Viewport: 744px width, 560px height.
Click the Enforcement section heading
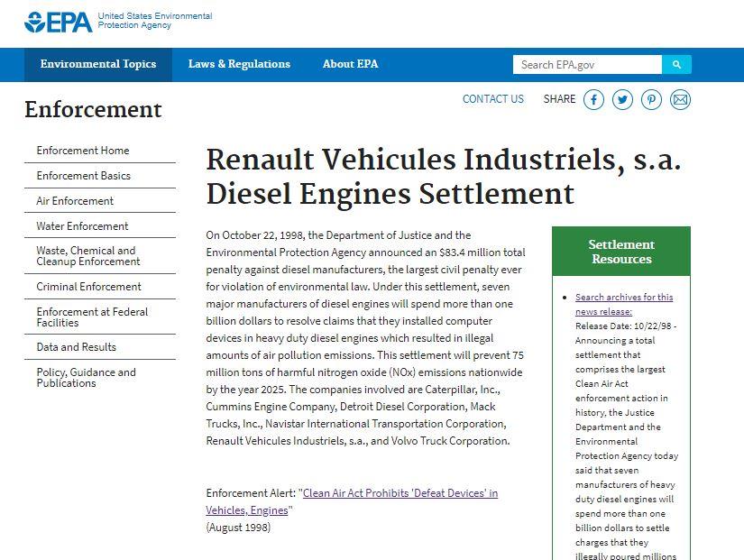point(93,109)
